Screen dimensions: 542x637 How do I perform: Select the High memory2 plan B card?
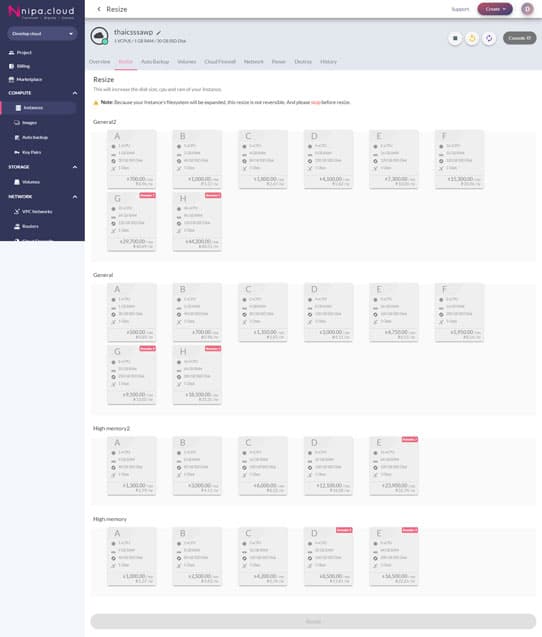(x=197, y=466)
